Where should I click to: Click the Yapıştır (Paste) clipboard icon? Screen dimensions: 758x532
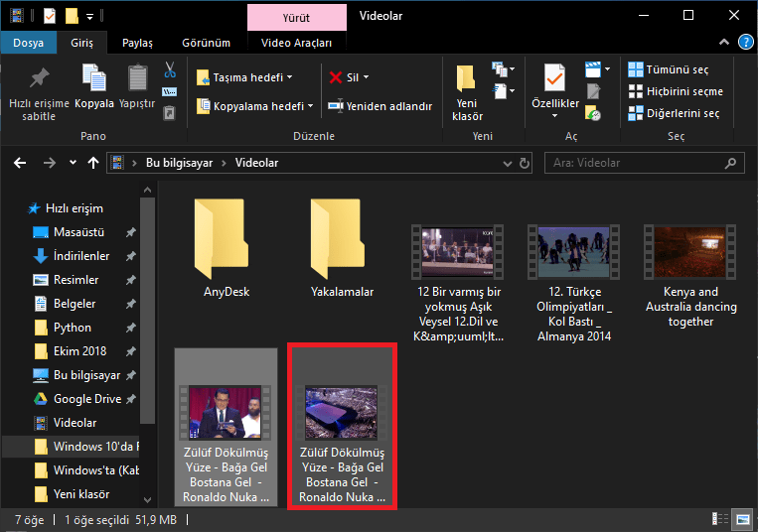[x=137, y=79]
